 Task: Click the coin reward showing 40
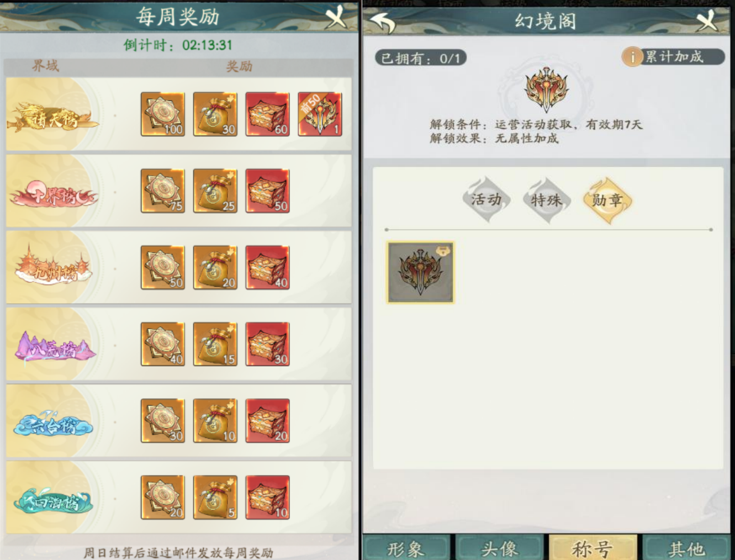[x=163, y=344]
